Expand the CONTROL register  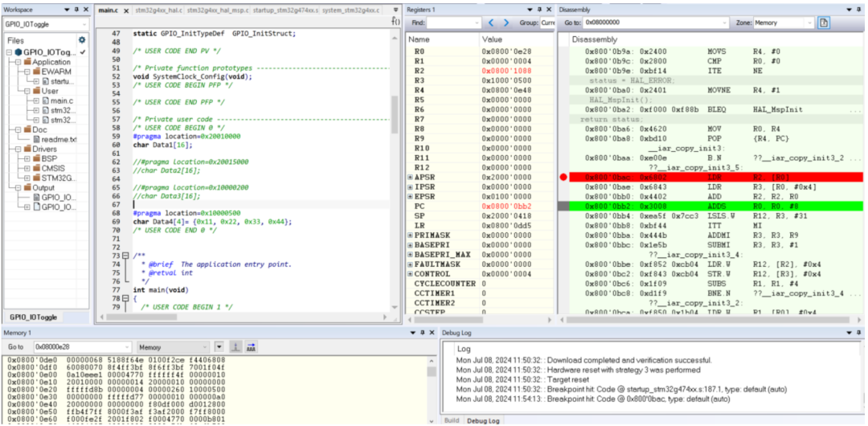point(410,274)
